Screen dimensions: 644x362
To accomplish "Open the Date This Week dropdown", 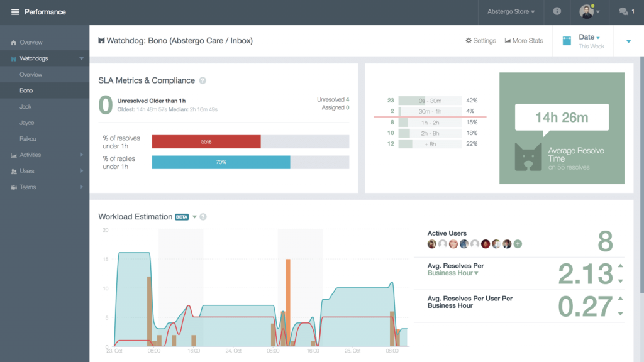I will pyautogui.click(x=591, y=41).
